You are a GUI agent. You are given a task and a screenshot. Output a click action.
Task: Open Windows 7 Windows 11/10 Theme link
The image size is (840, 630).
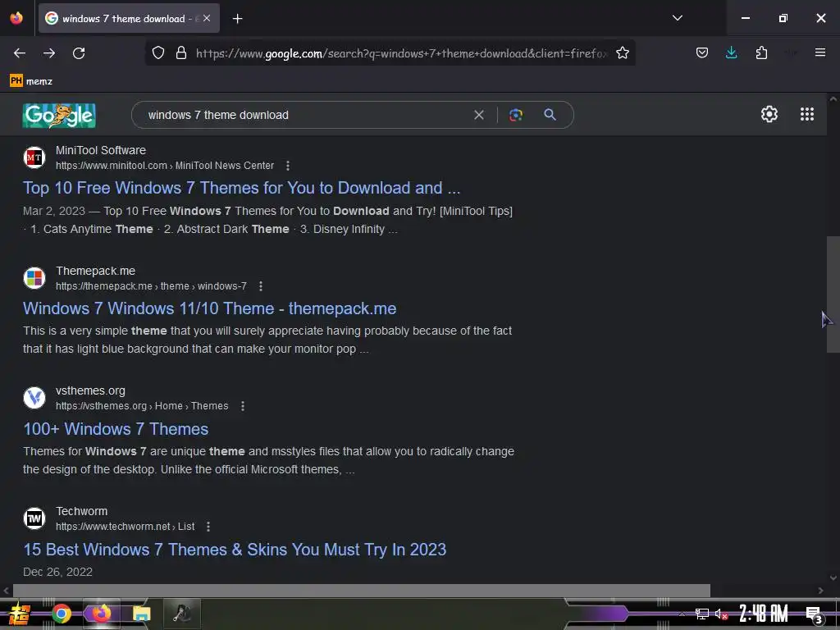pyautogui.click(x=209, y=308)
